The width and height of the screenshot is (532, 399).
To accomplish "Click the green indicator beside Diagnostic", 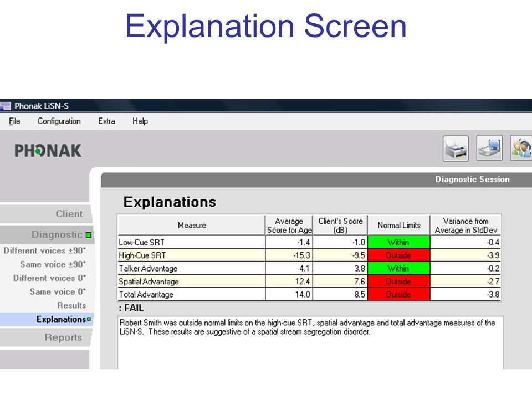I will (x=89, y=235).
